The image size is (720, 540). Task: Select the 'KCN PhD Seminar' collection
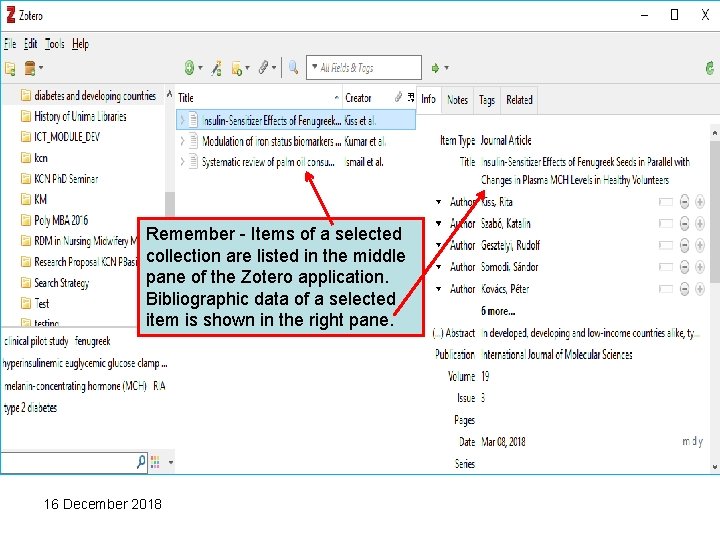click(x=66, y=179)
